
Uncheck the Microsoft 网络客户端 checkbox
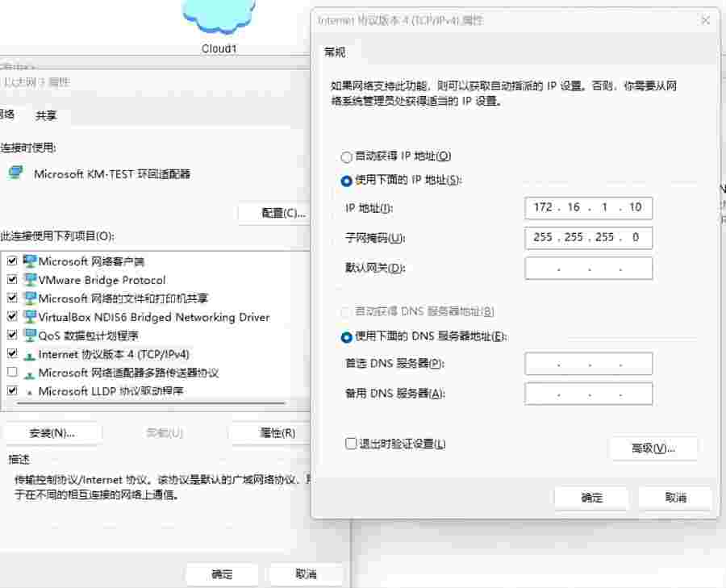click(12, 261)
